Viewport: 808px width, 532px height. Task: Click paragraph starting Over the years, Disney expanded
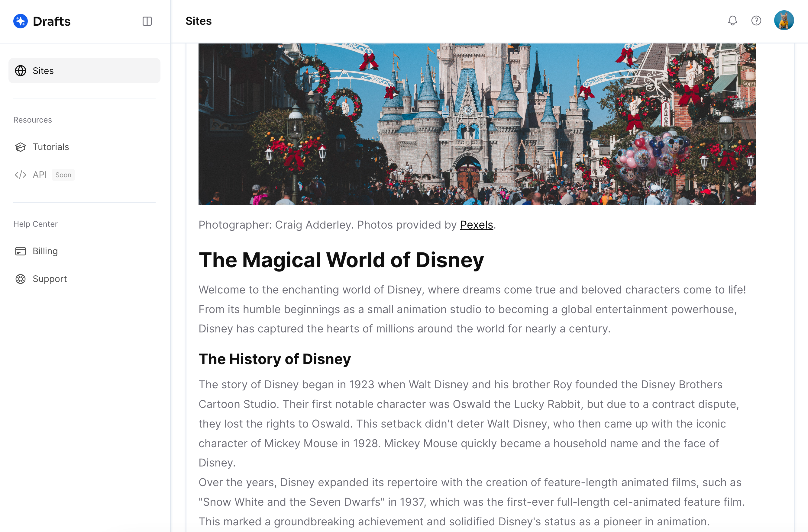click(x=472, y=502)
